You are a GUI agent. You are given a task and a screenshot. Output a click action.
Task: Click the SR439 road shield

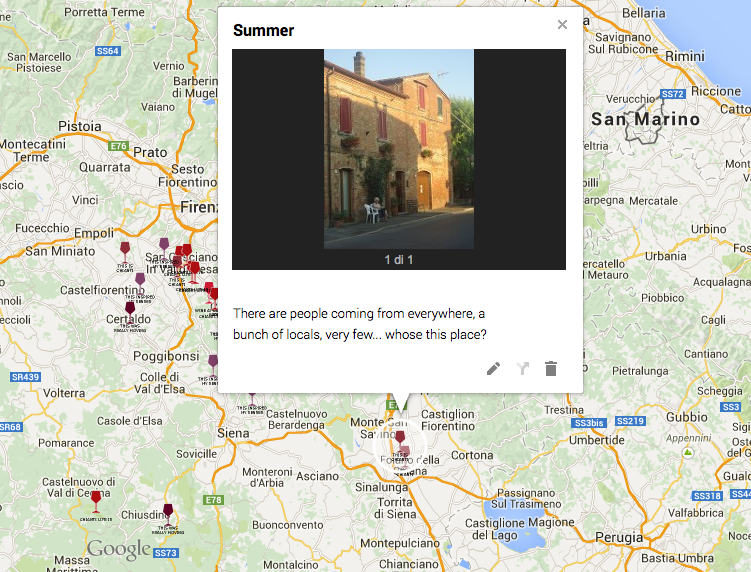click(x=25, y=377)
